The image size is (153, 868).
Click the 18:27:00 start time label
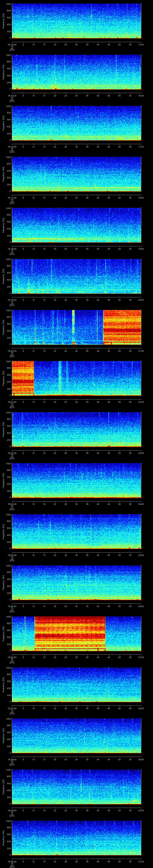12,708
